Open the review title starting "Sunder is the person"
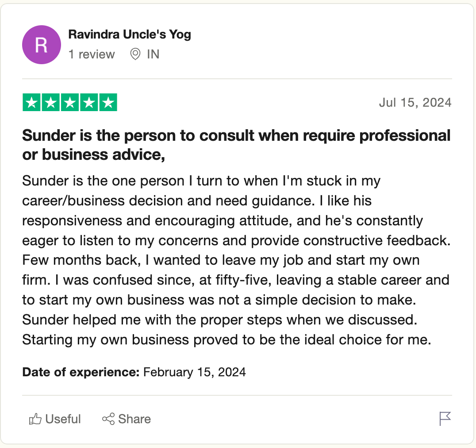Viewport: 476px width, 448px height. pyautogui.click(x=236, y=145)
